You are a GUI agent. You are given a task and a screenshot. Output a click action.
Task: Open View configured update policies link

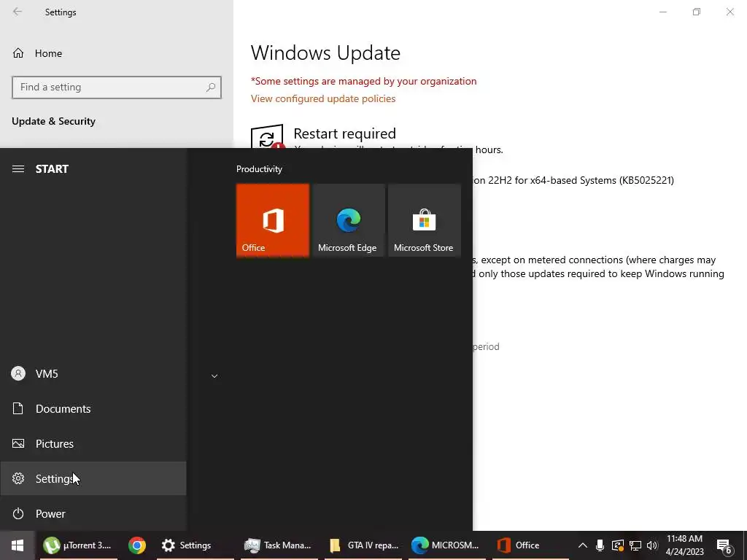click(x=323, y=98)
